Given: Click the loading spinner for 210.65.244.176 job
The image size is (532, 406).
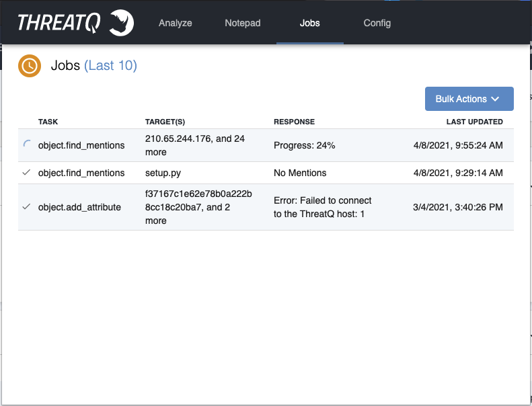Looking at the screenshot, I should coord(26,144).
